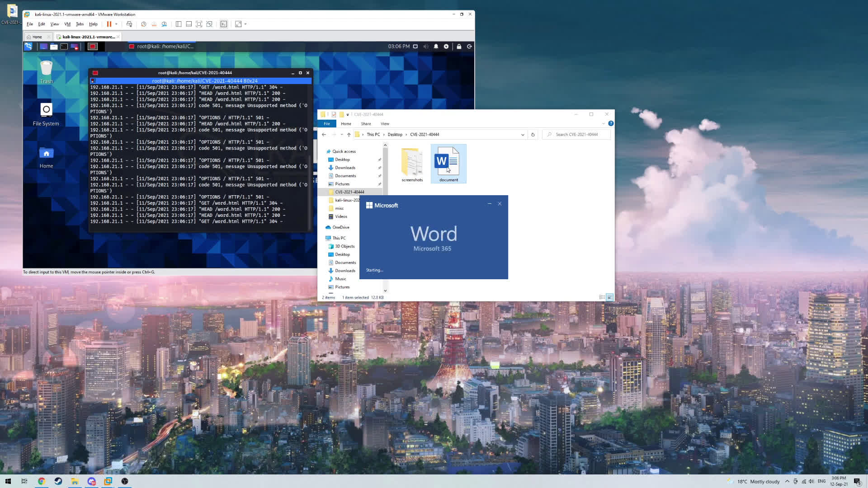Toggle the Kali volume mute icon

[x=426, y=47]
